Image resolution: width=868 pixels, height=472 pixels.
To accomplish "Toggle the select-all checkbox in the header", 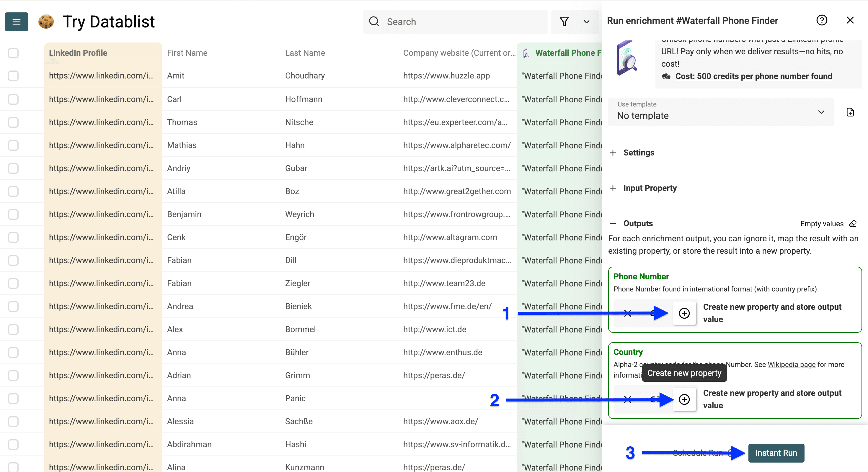I will (x=13, y=53).
